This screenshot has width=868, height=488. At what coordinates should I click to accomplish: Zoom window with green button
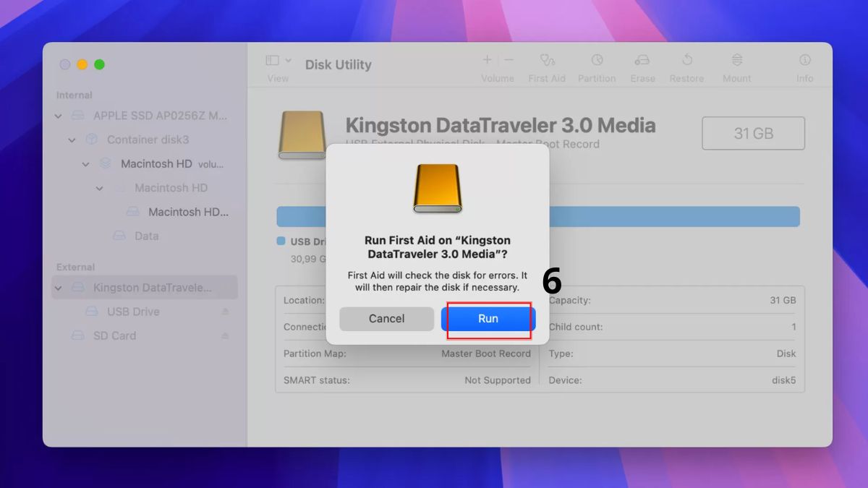coord(100,64)
